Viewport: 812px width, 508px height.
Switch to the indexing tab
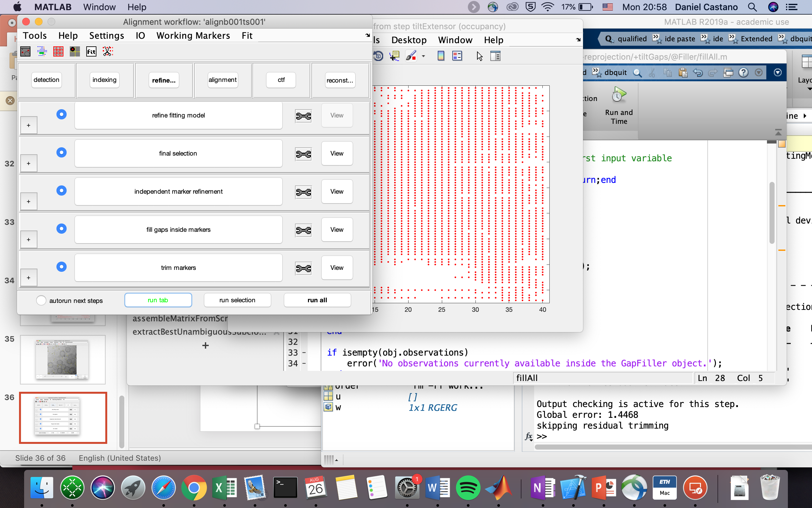[104, 80]
